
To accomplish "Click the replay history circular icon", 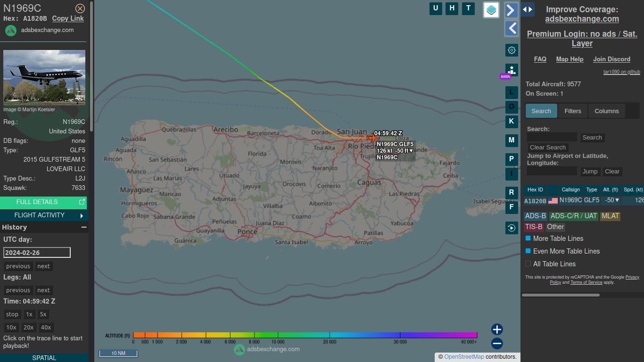I will point(512,228).
